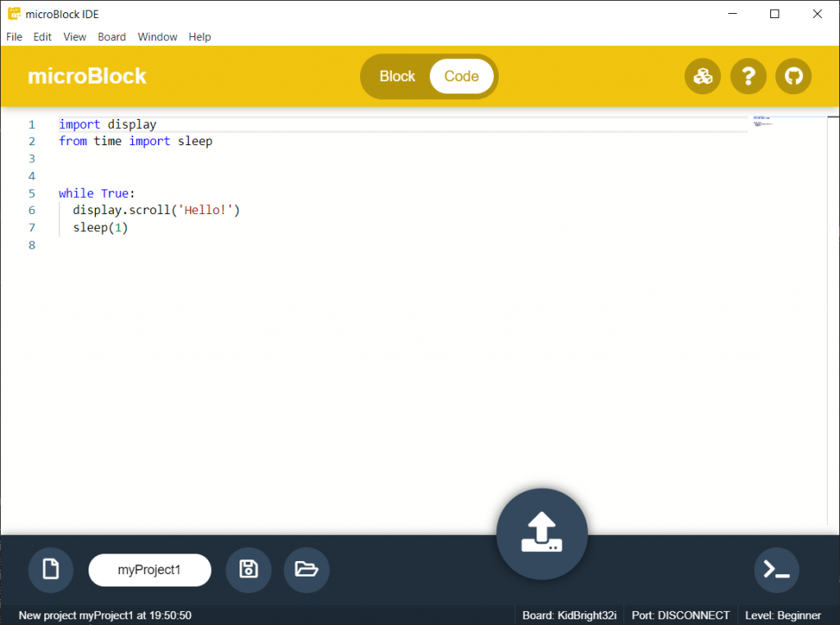840x625 pixels.
Task: Click the 'sleep(1)' code line
Action: pos(100,228)
